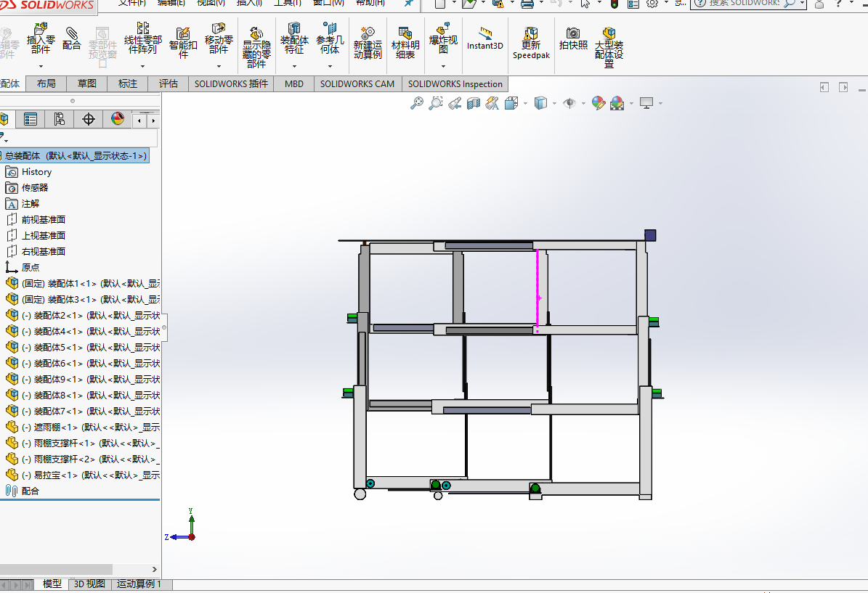Click Reference Geometry (参考几何体) tool
The image size is (868, 593).
(330, 38)
